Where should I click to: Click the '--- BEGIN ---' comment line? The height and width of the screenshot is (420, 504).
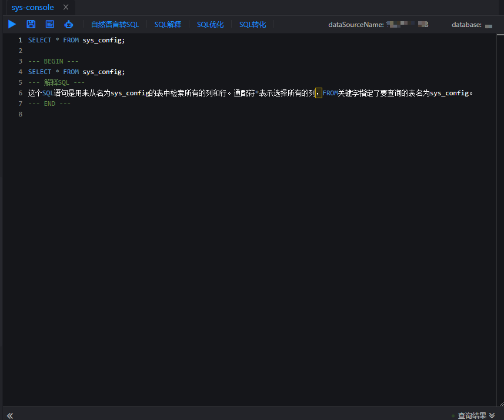pos(53,61)
